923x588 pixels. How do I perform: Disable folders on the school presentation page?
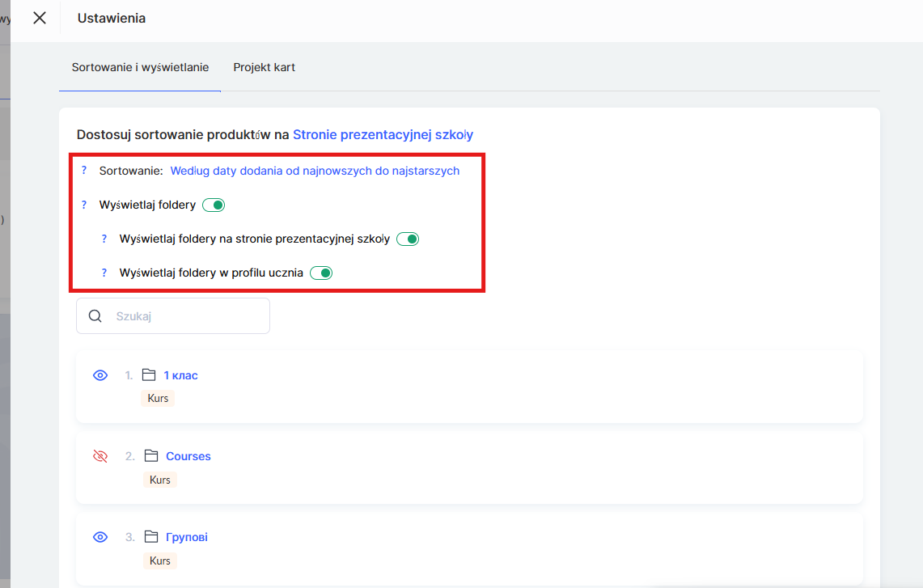pyautogui.click(x=408, y=239)
